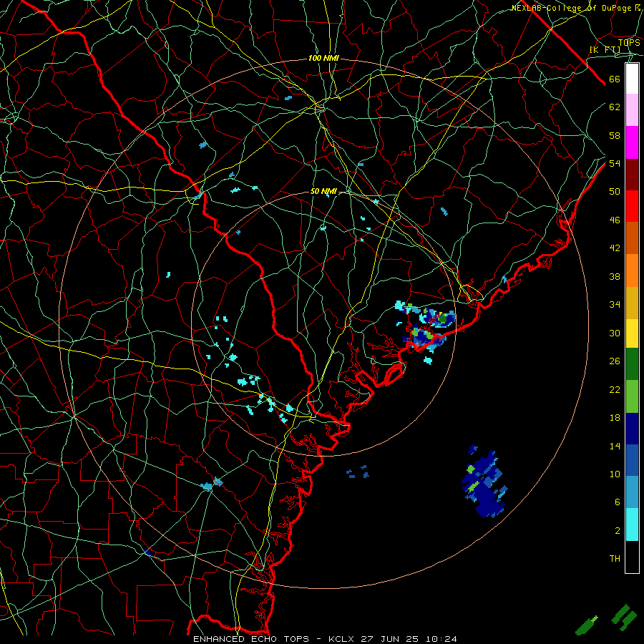
Task: Click the legend value "14"
Action: [x=615, y=447]
